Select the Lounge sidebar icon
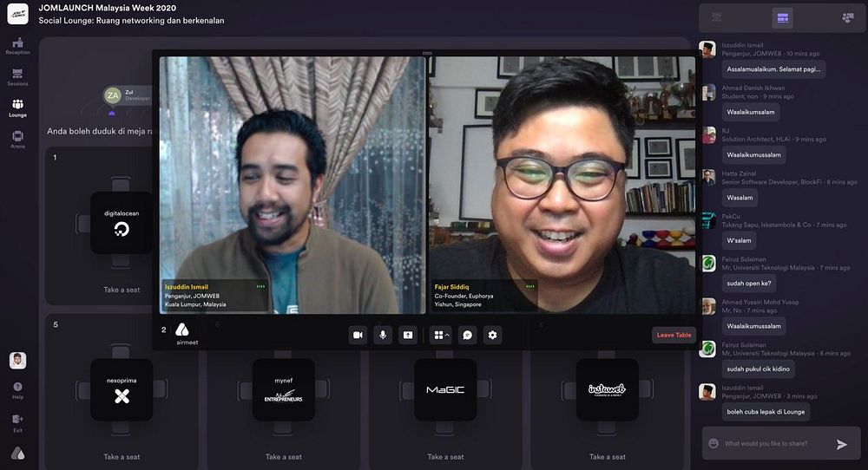The width and height of the screenshot is (868, 470). click(x=17, y=108)
